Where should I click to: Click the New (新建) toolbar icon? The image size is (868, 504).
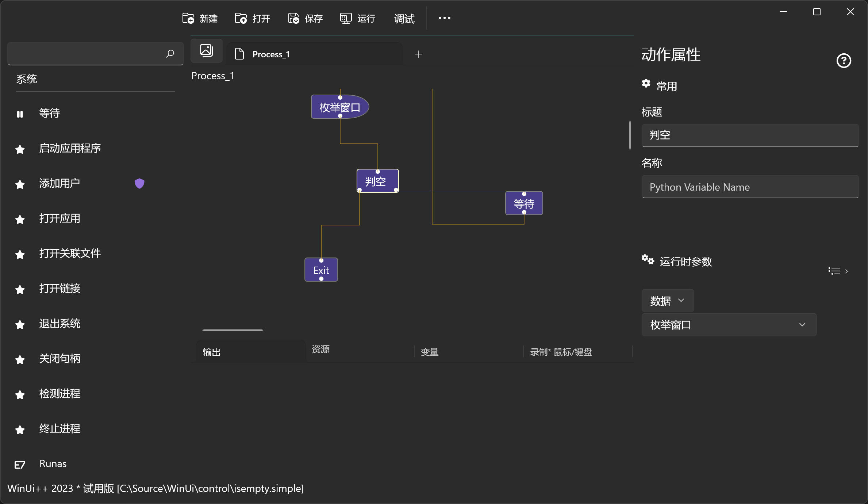coord(188,18)
